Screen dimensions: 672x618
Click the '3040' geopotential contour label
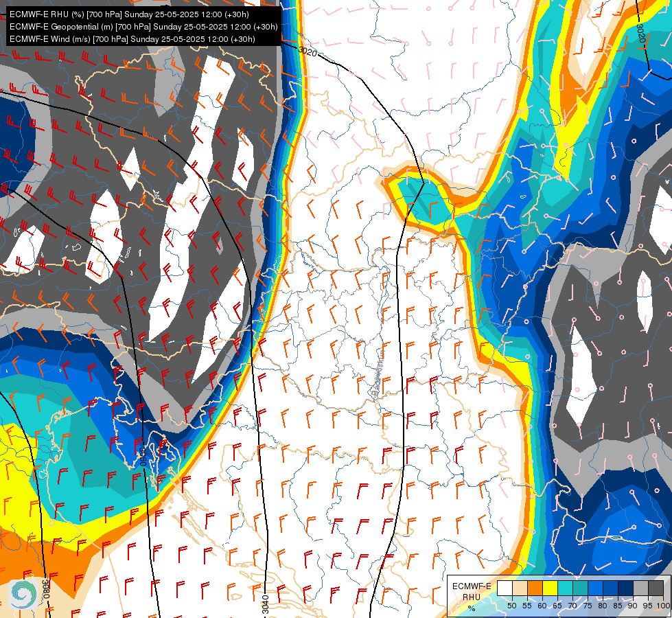click(265, 604)
